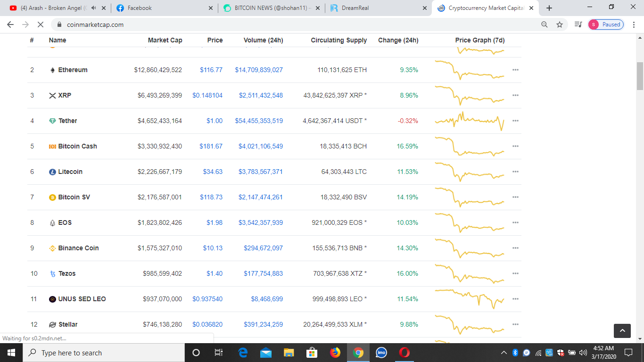
Task: Click the Tether logo icon
Action: 52,121
